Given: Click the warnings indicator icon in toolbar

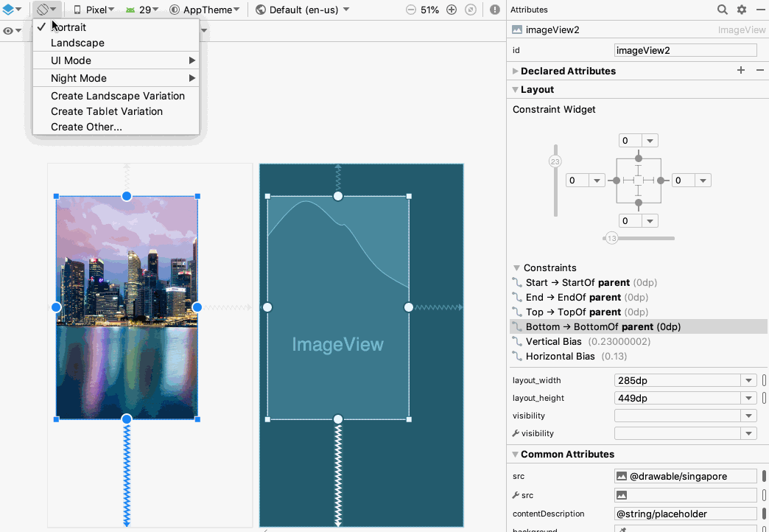Looking at the screenshot, I should [493, 10].
